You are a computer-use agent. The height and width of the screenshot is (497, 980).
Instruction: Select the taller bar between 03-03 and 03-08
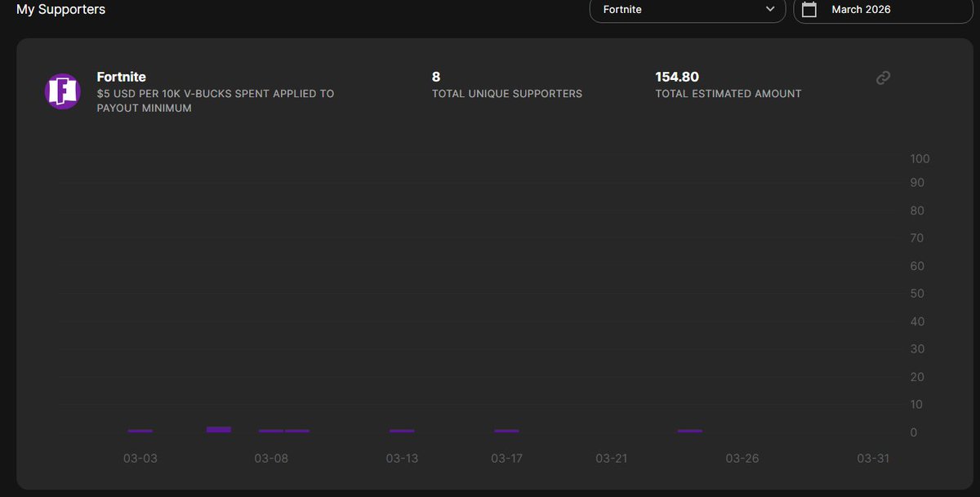[219, 429]
